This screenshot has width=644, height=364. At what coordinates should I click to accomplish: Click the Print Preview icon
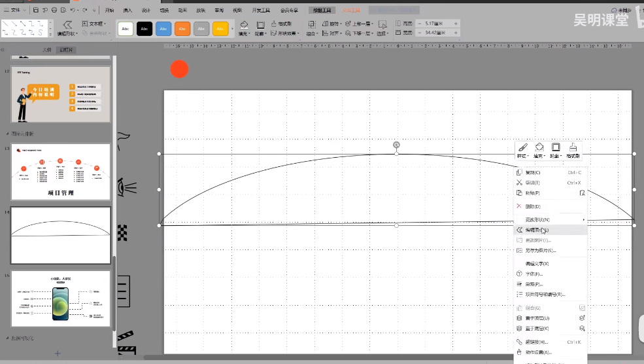click(x=63, y=10)
